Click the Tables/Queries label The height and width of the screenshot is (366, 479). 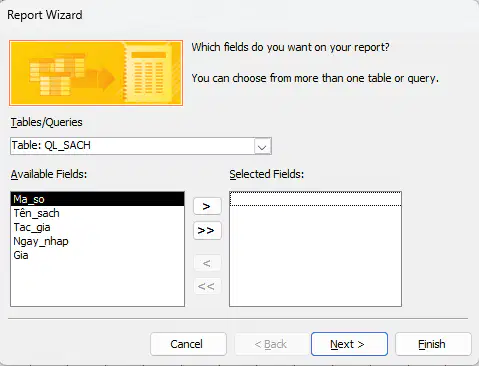click(46, 122)
